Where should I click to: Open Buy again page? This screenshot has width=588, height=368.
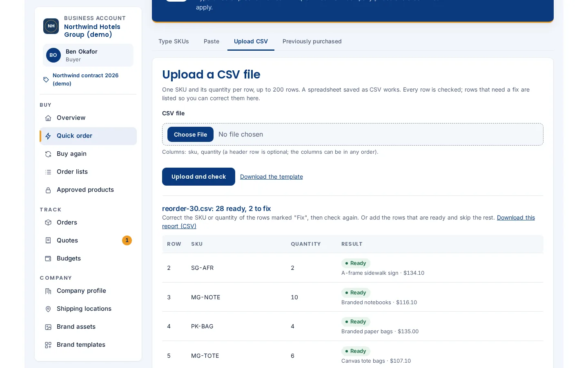(x=88, y=154)
